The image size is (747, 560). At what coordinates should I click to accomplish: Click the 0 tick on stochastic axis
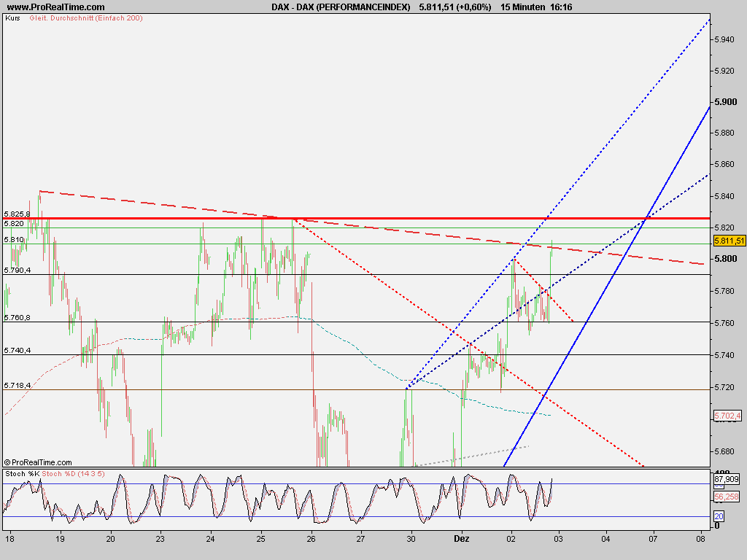(718, 526)
